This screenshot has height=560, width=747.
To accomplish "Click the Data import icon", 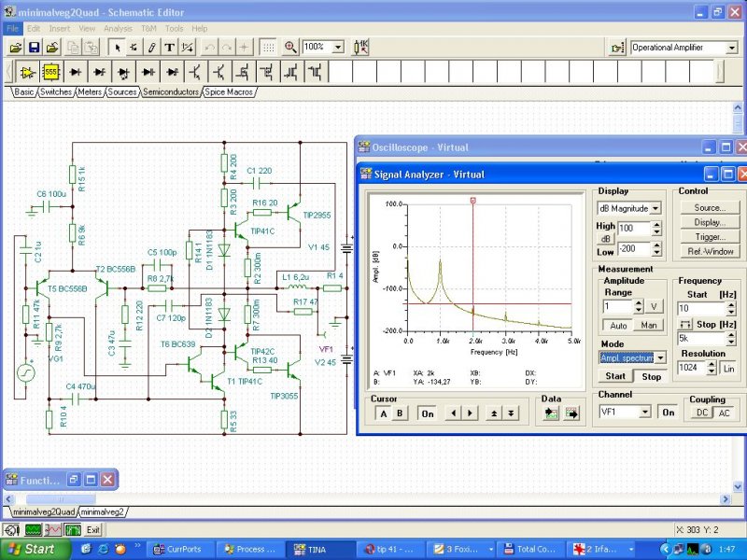I will (551, 413).
